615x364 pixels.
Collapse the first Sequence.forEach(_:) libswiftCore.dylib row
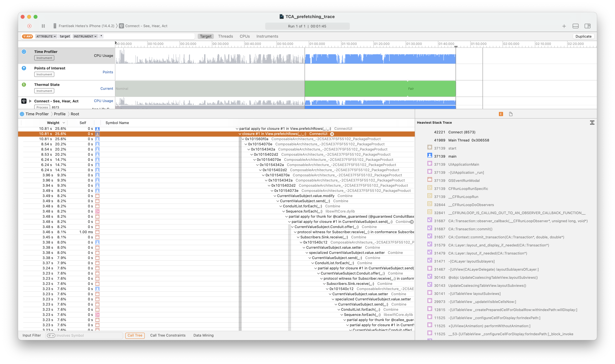pyautogui.click(x=284, y=211)
